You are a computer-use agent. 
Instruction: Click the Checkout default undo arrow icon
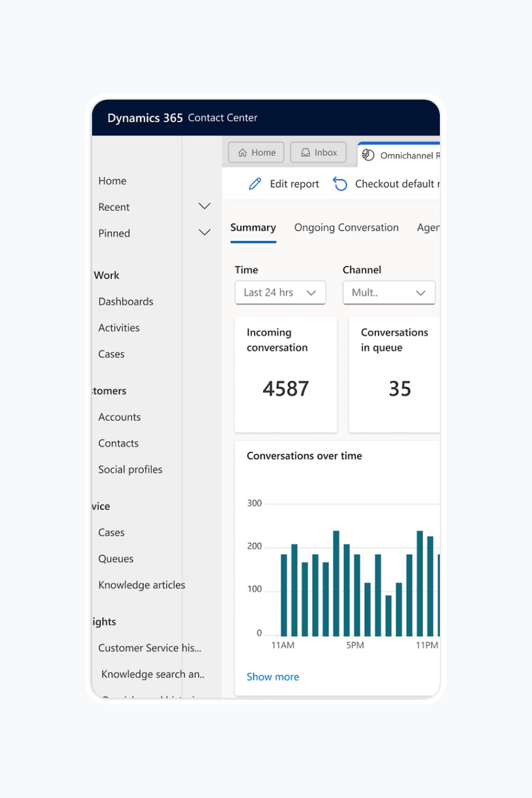340,184
